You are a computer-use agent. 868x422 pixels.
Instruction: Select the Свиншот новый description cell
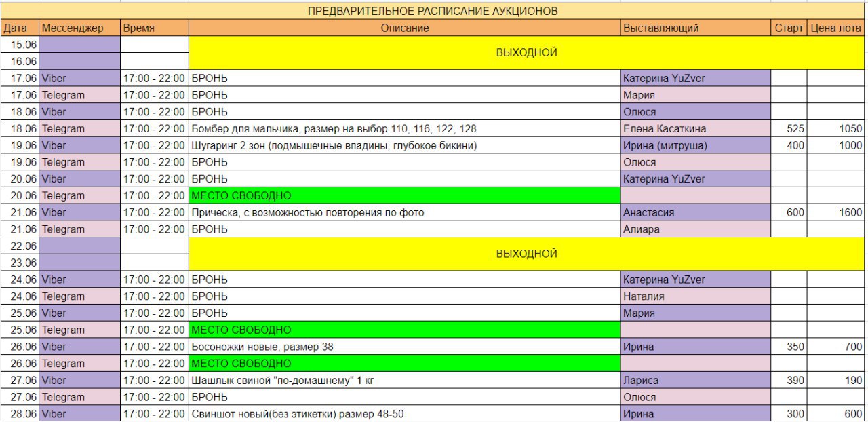(404, 413)
